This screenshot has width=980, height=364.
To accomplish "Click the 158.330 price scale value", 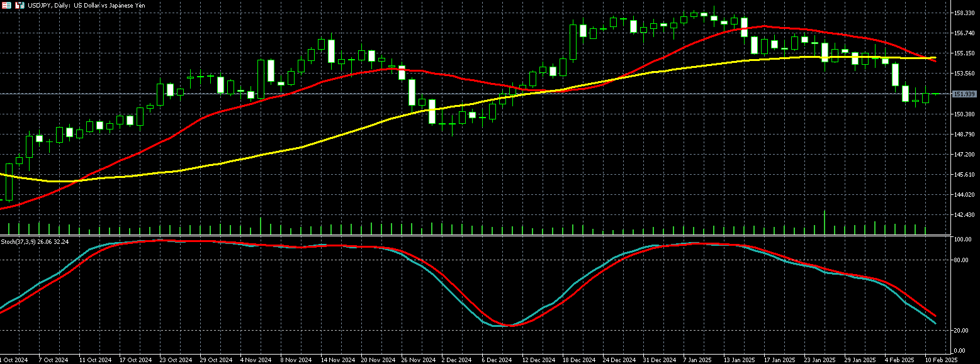I will [964, 13].
